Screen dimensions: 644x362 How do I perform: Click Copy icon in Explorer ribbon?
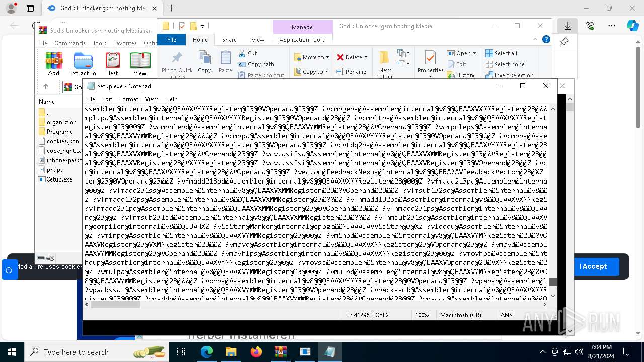[204, 62]
